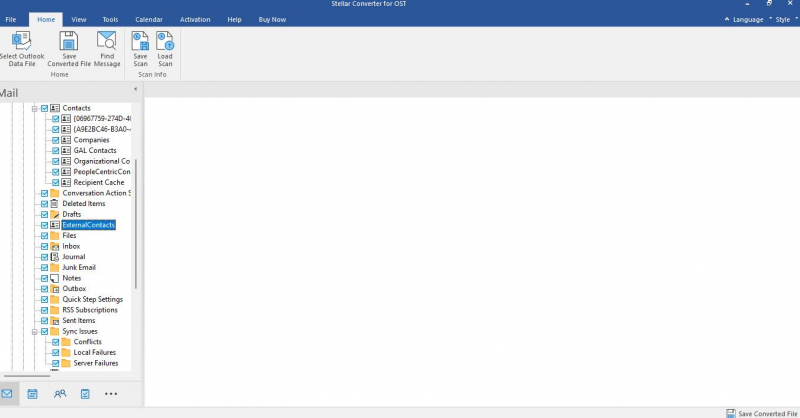
Task: Open the Tools ribbon tab
Action: tap(110, 19)
